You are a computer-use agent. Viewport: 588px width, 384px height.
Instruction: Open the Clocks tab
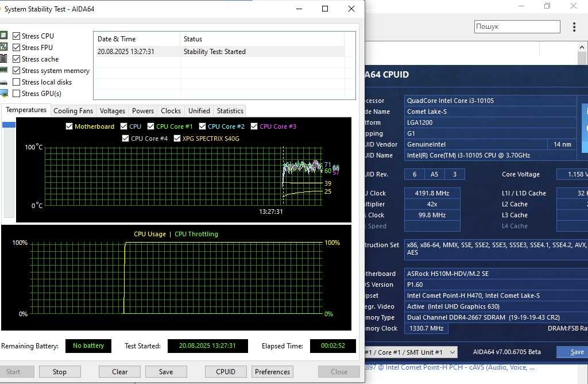171,111
